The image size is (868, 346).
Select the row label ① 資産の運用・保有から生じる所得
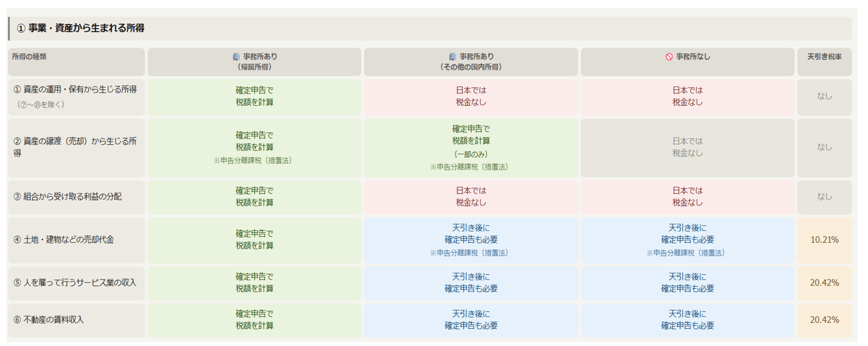click(75, 90)
